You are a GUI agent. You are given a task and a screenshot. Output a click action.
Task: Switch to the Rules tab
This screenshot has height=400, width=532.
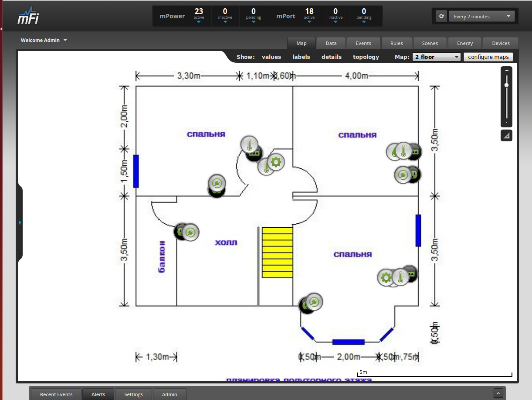pos(396,43)
